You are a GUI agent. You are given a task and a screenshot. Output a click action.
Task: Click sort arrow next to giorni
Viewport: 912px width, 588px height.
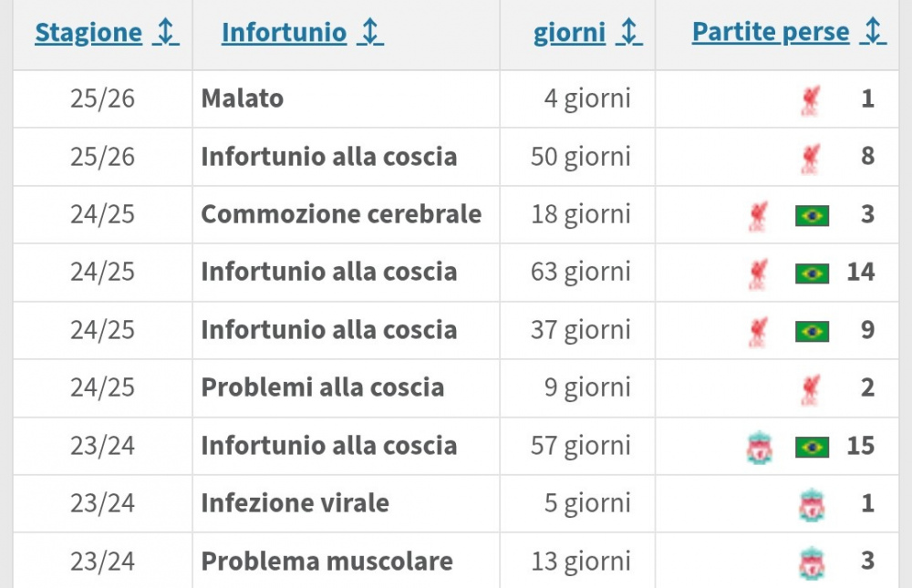pyautogui.click(x=629, y=33)
